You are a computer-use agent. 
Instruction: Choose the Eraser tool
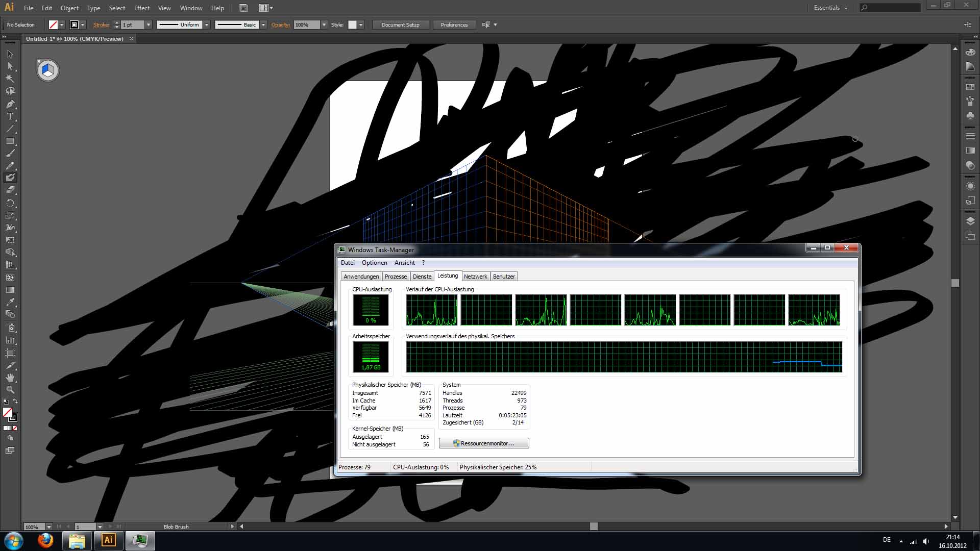coord(10,190)
